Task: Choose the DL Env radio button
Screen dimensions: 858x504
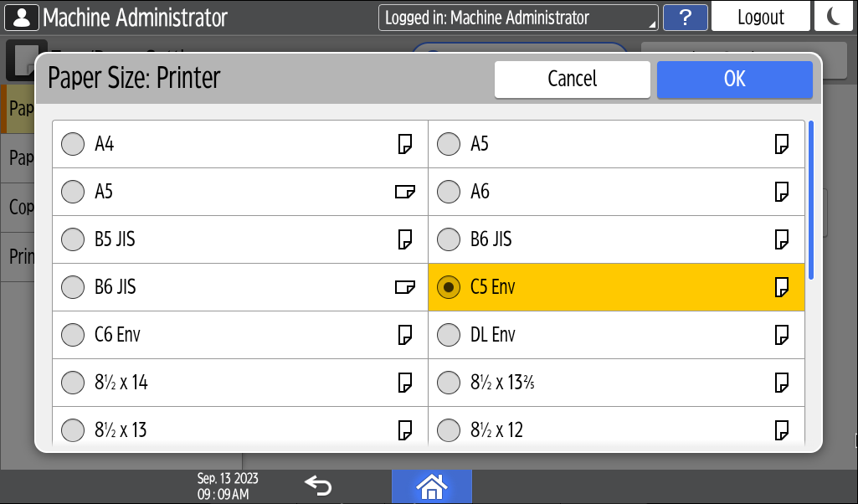Action: pos(450,335)
